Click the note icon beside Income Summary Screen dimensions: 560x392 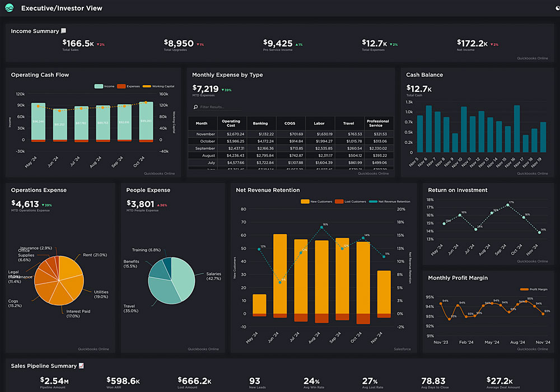tap(64, 31)
